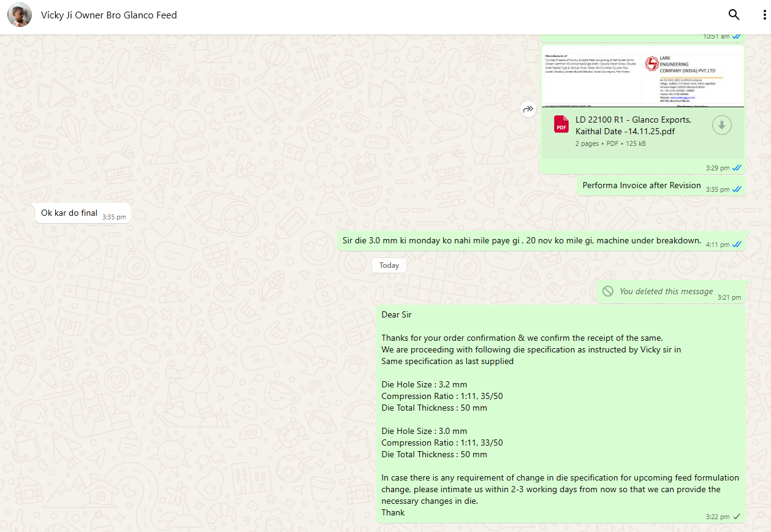Download the LD 22100 R1 PDF
This screenshot has width=771, height=532.
(722, 125)
